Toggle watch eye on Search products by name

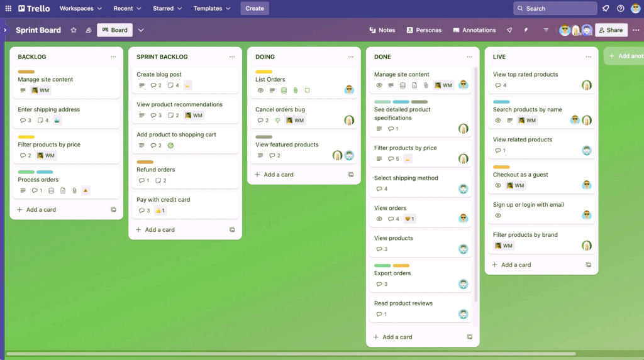[x=498, y=120]
